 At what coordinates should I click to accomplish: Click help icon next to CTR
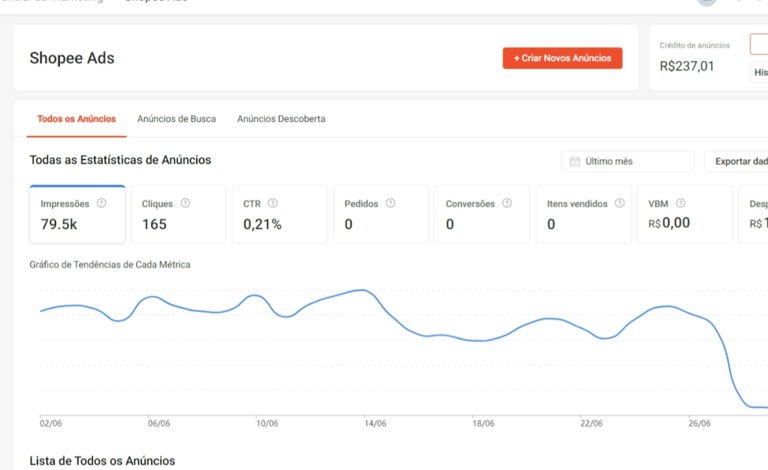coord(273,203)
